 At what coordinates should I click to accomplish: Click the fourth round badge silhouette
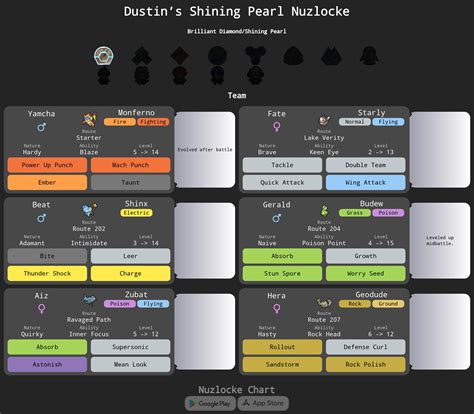click(217, 56)
